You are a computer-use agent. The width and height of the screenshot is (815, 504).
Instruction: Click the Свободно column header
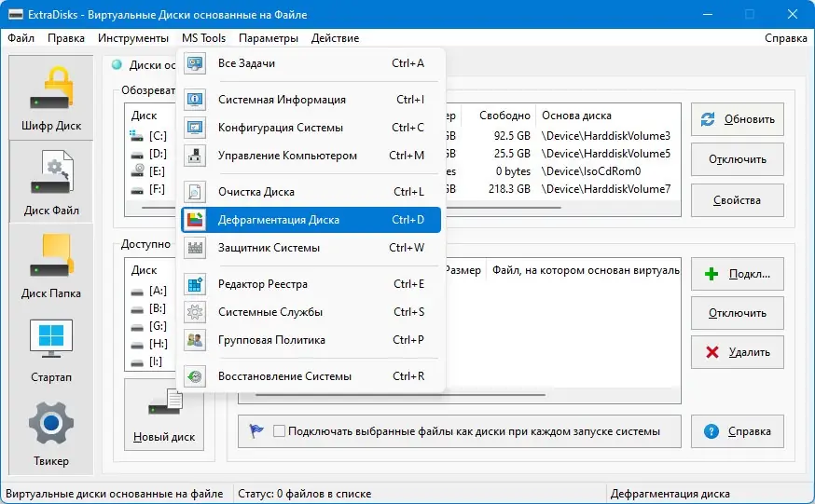point(504,116)
